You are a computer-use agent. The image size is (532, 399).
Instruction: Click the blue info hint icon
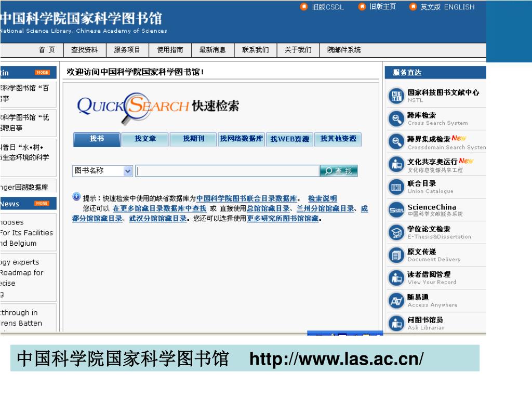[76, 197]
